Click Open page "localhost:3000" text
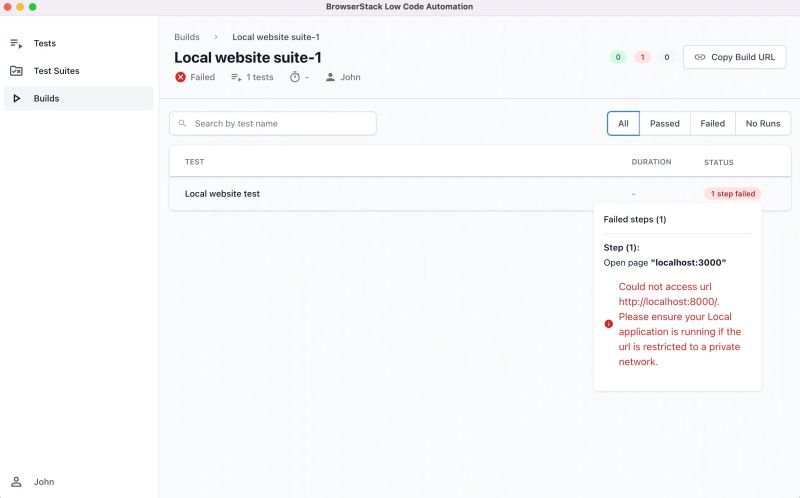Image resolution: width=800 pixels, height=498 pixels. (x=665, y=263)
